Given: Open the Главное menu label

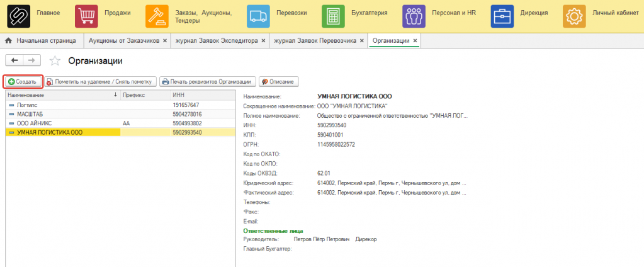Looking at the screenshot, I should pyautogui.click(x=48, y=13).
